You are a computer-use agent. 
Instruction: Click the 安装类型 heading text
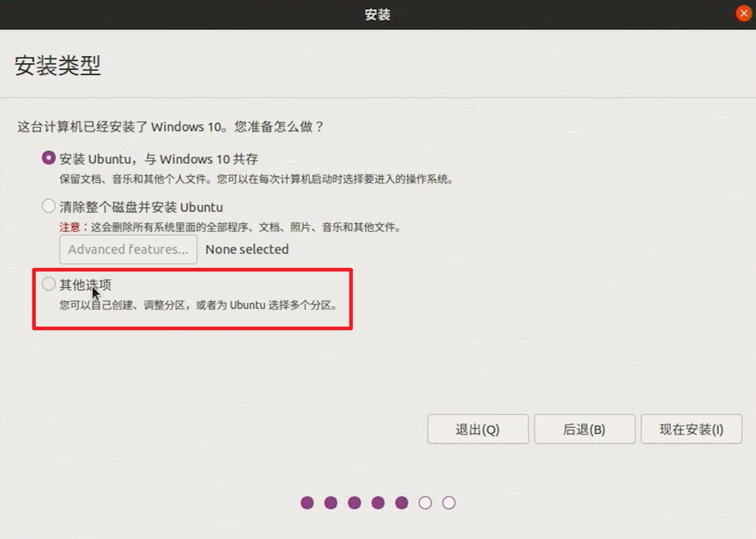[x=57, y=65]
